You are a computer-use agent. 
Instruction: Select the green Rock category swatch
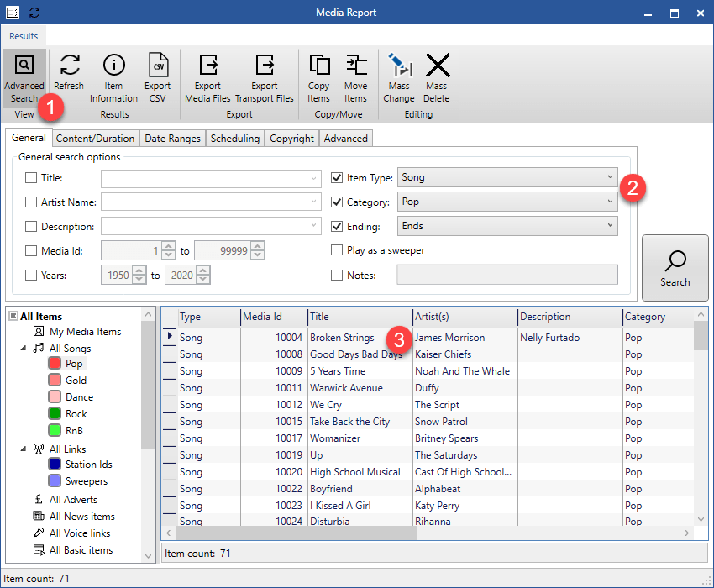pos(55,413)
